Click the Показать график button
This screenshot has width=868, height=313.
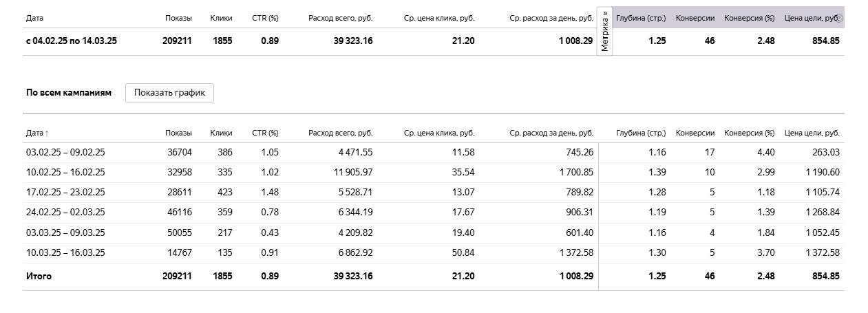coord(169,93)
